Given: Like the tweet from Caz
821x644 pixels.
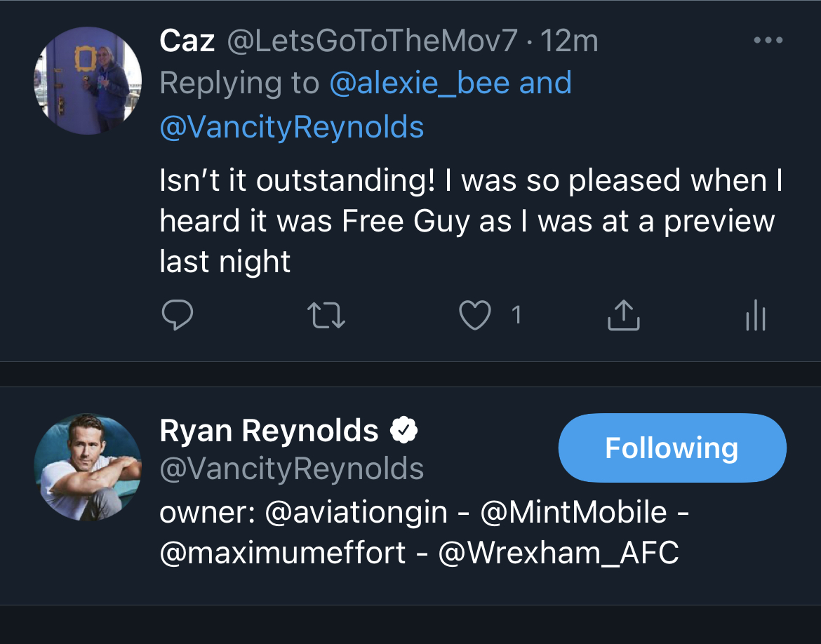Looking at the screenshot, I should [x=474, y=316].
